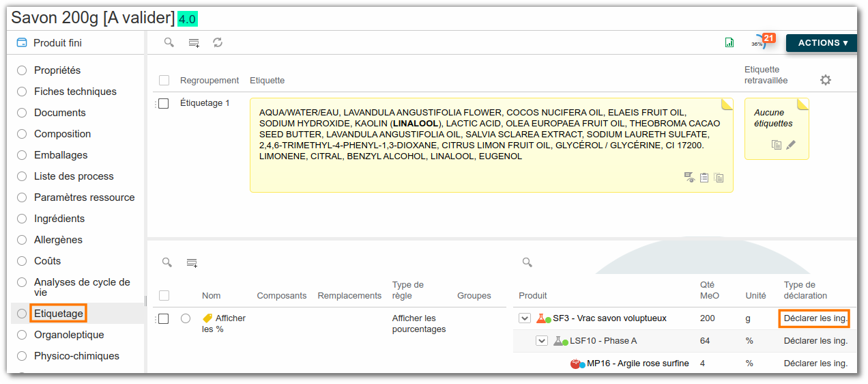Open the Allergènes section

coord(58,240)
